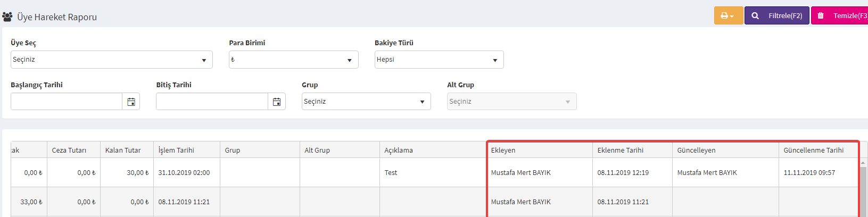
Task: Focus the Bitiş Tarihi date field
Action: 212,102
